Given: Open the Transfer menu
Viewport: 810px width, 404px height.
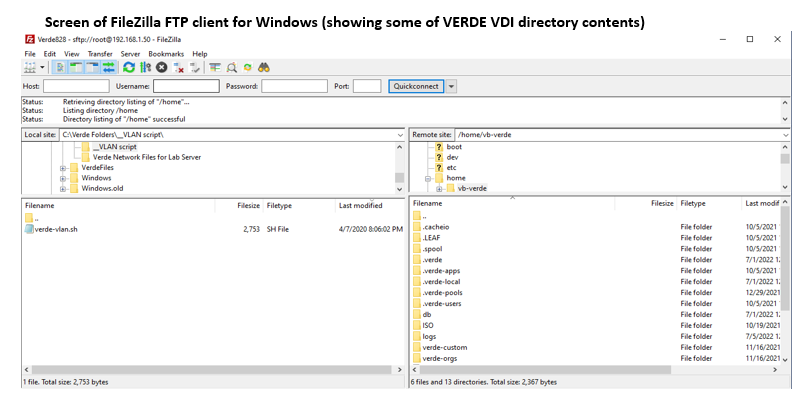Looking at the screenshot, I should [x=100, y=54].
